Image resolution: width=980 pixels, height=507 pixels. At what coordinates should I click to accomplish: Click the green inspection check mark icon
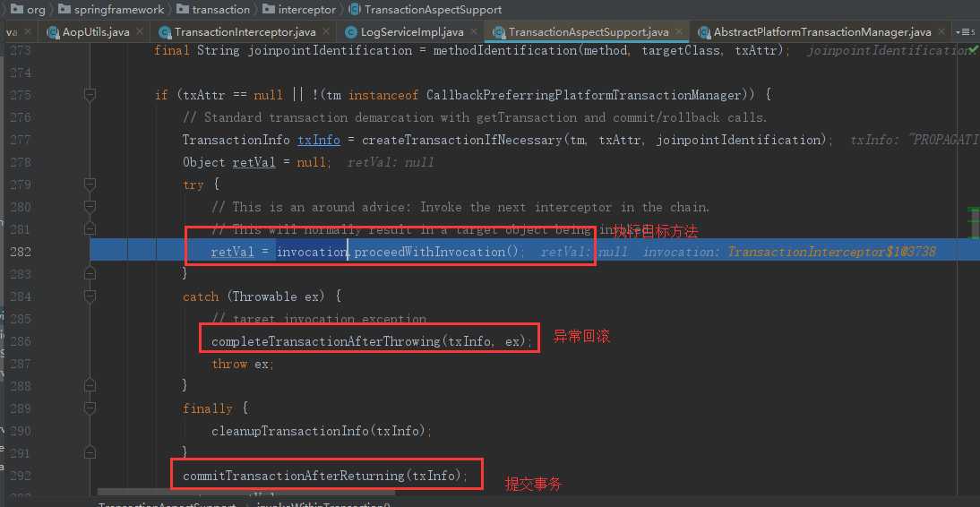974,50
